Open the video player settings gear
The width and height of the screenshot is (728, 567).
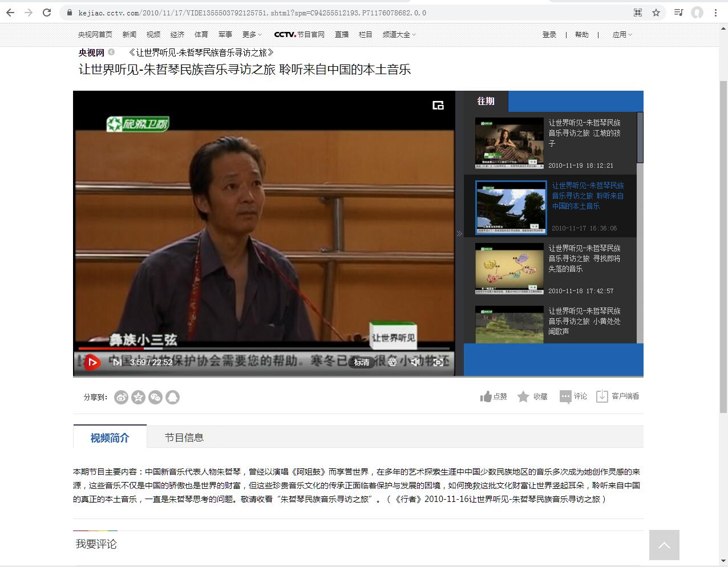[392, 362]
